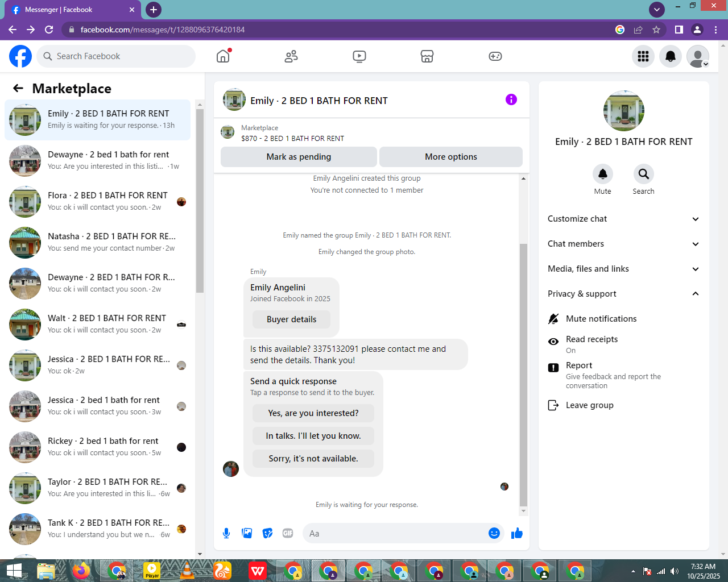
Task: Open Flora 2 BED 1 BATH chat
Action: pyautogui.click(x=97, y=202)
